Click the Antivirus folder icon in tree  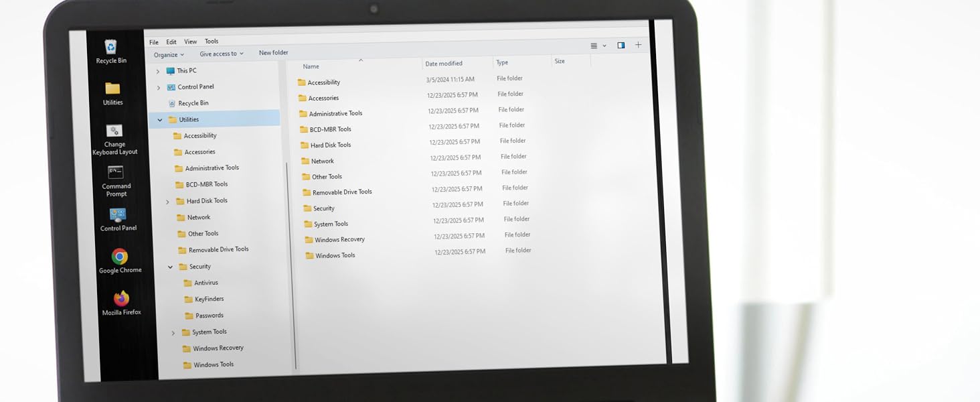[187, 283]
